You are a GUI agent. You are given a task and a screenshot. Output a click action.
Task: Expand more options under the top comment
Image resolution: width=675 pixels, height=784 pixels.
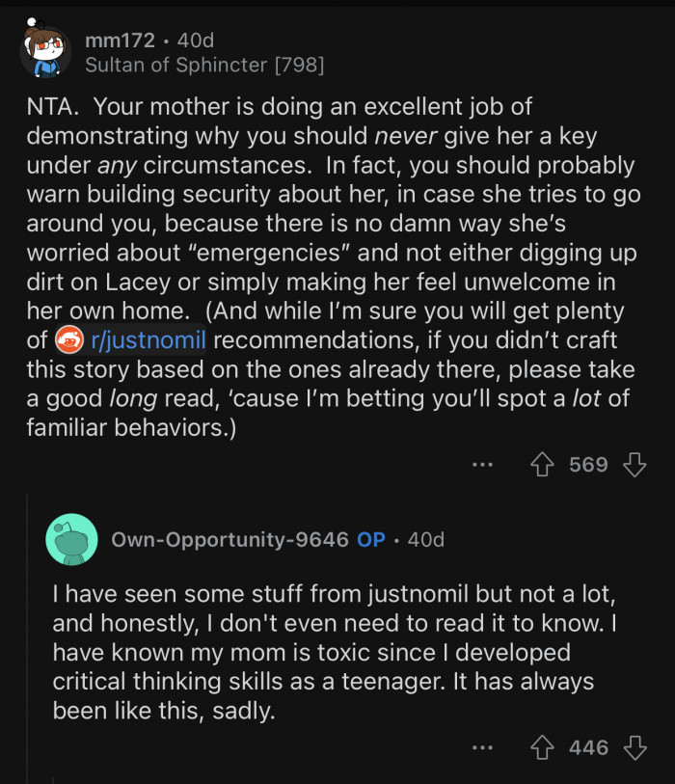point(482,465)
